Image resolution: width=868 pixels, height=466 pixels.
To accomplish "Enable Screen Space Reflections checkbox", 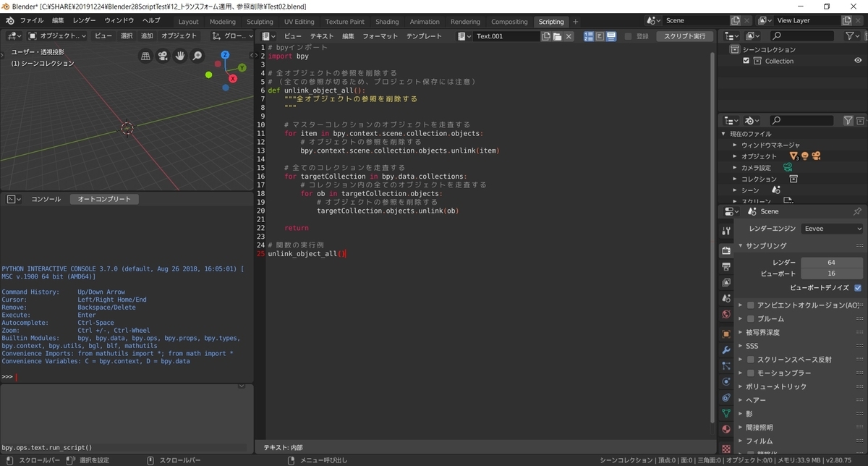I will pyautogui.click(x=751, y=360).
